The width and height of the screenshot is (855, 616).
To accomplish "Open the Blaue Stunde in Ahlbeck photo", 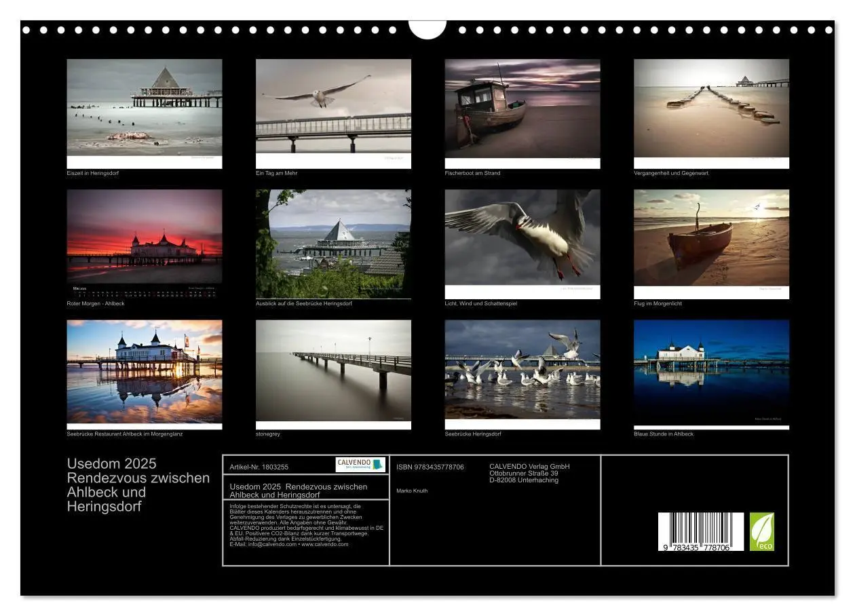I will coord(711,372).
